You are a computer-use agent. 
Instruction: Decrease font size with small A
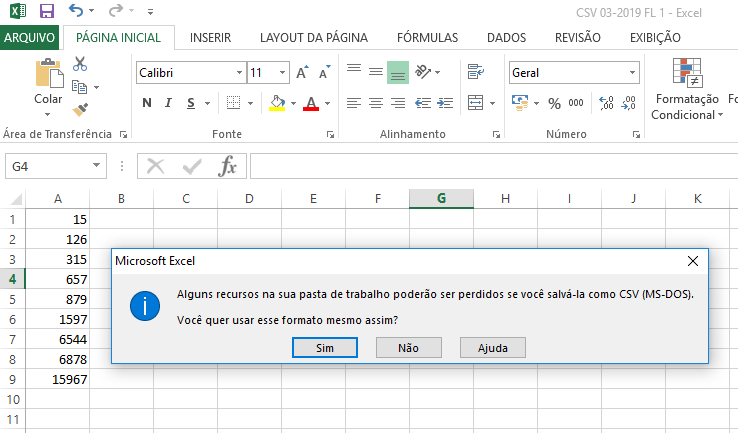(x=325, y=72)
